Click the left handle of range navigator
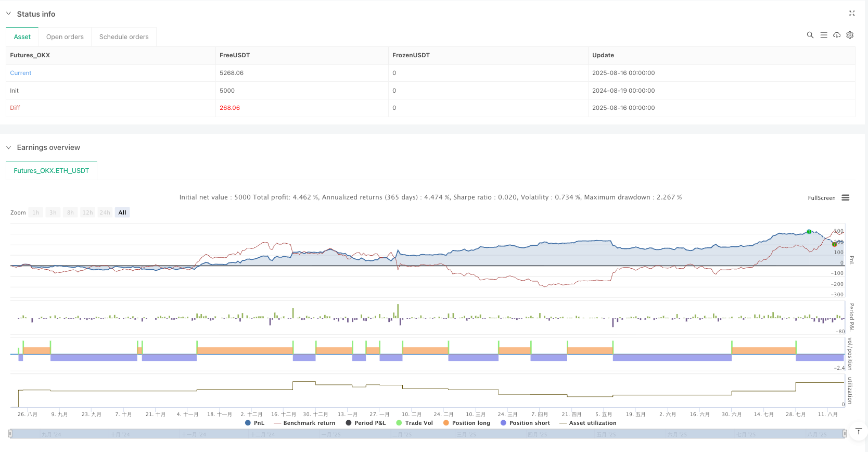 [x=10, y=433]
